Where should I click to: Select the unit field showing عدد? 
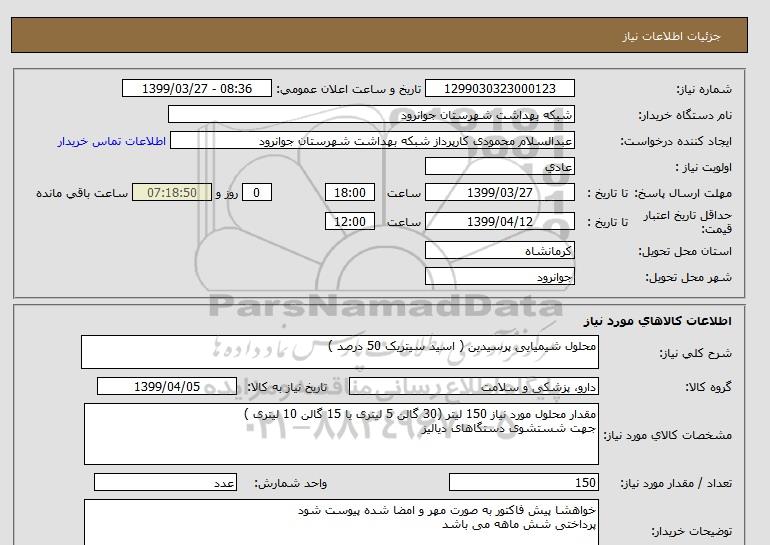(x=165, y=483)
